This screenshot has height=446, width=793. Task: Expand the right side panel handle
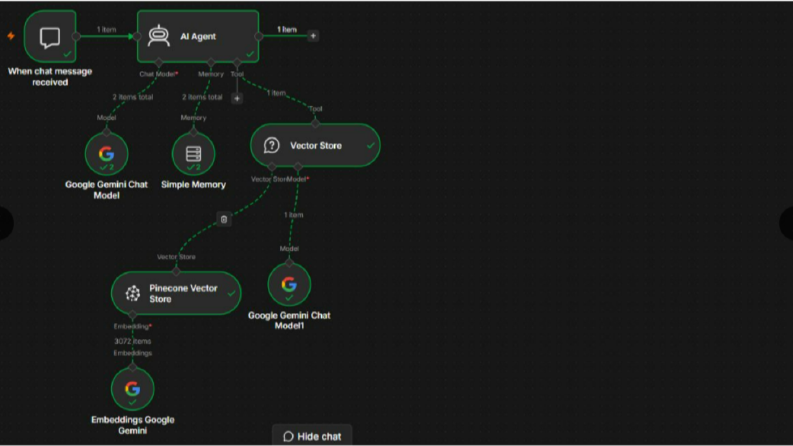tap(786, 223)
